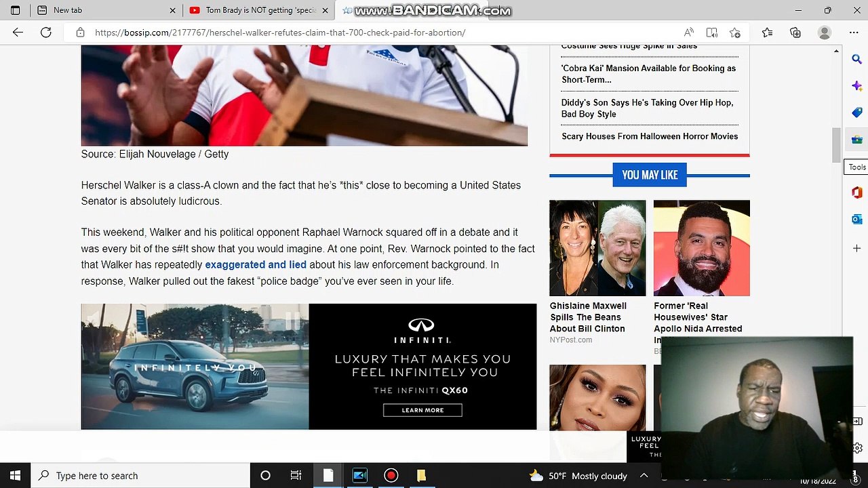This screenshot has height=488, width=868.
Task: Open sidebar Shopping tag icon
Action: pos(856,113)
